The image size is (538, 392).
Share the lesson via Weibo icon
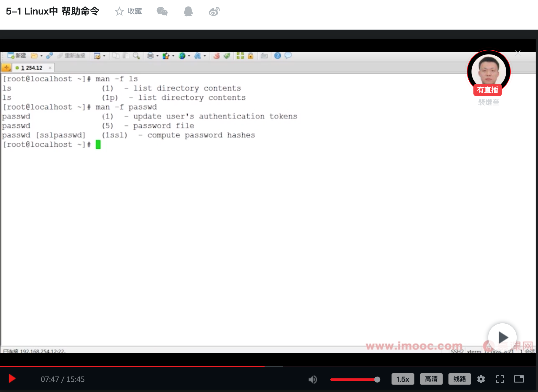214,12
